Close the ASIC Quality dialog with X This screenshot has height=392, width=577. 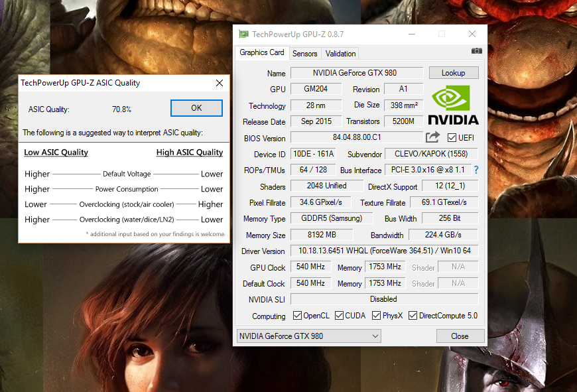(x=220, y=83)
